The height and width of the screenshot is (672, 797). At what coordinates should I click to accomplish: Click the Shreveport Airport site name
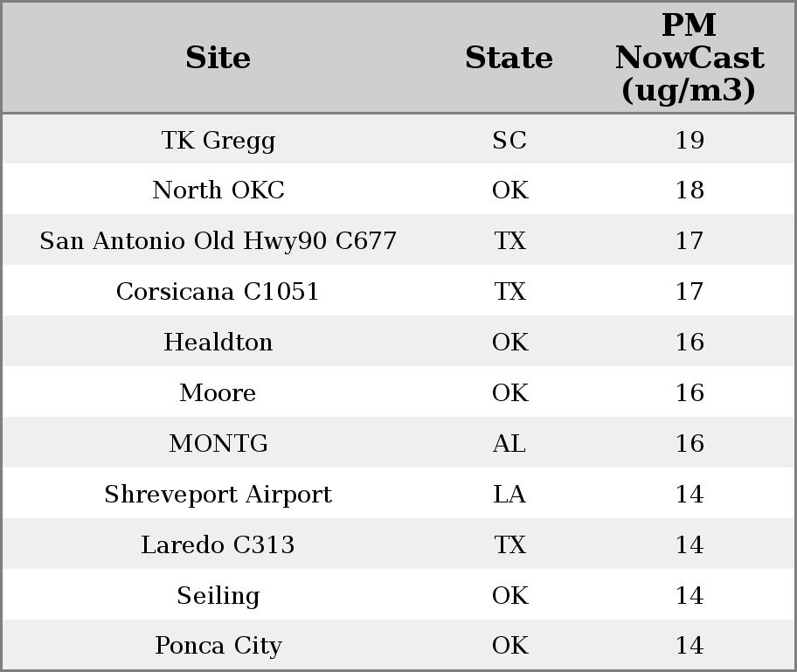coord(218,495)
